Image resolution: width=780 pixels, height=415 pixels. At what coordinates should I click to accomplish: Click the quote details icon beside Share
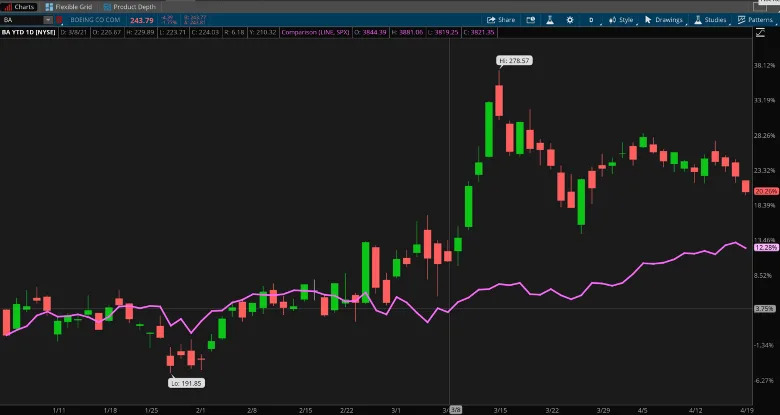[x=528, y=19]
